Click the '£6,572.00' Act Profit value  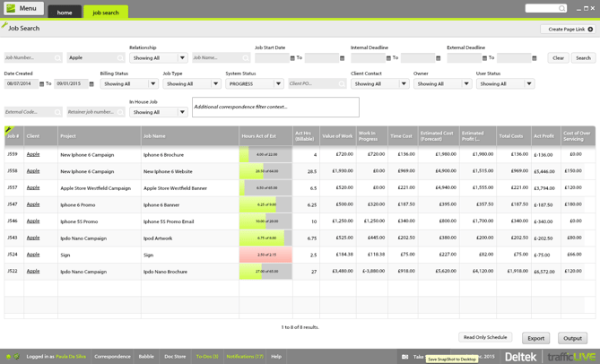tap(543, 272)
